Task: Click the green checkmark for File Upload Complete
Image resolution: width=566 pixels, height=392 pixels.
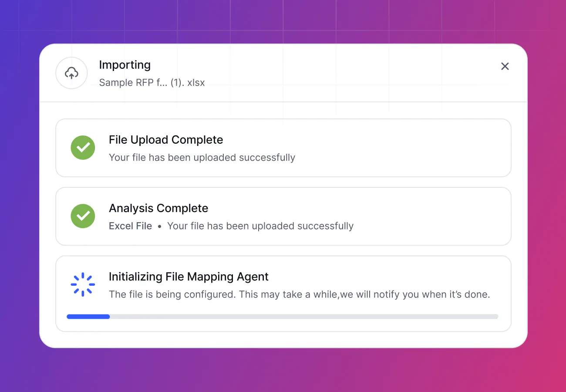Action: tap(83, 148)
